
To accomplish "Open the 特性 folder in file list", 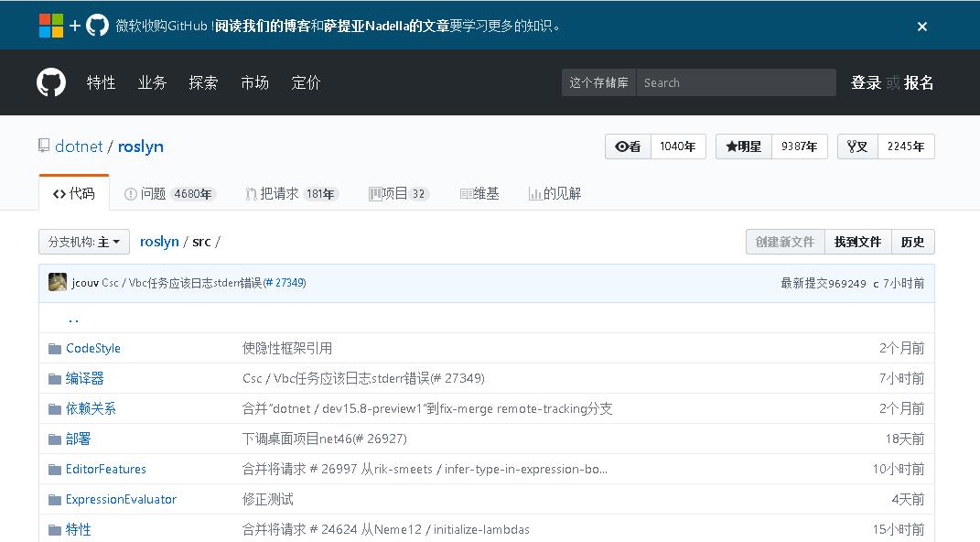I will [78, 529].
